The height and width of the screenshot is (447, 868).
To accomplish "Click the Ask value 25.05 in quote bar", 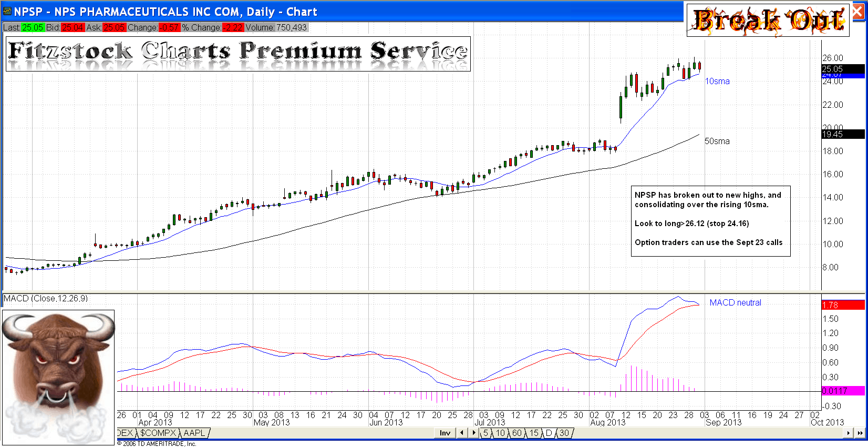I will pos(114,27).
